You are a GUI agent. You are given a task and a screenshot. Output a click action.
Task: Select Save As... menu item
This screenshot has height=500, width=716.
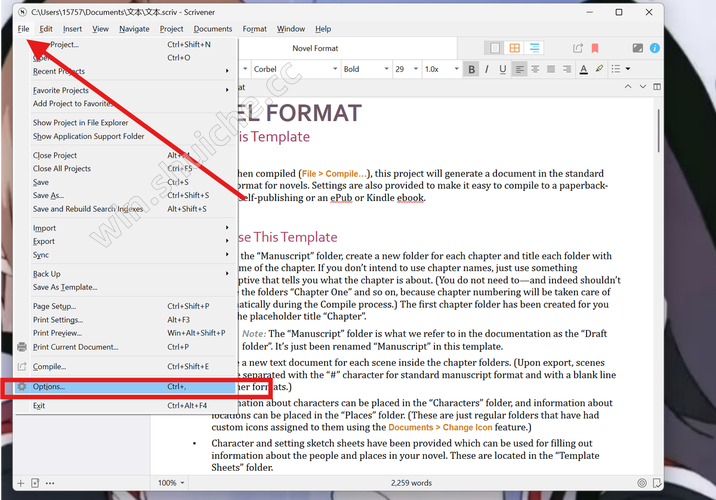[x=125, y=195]
